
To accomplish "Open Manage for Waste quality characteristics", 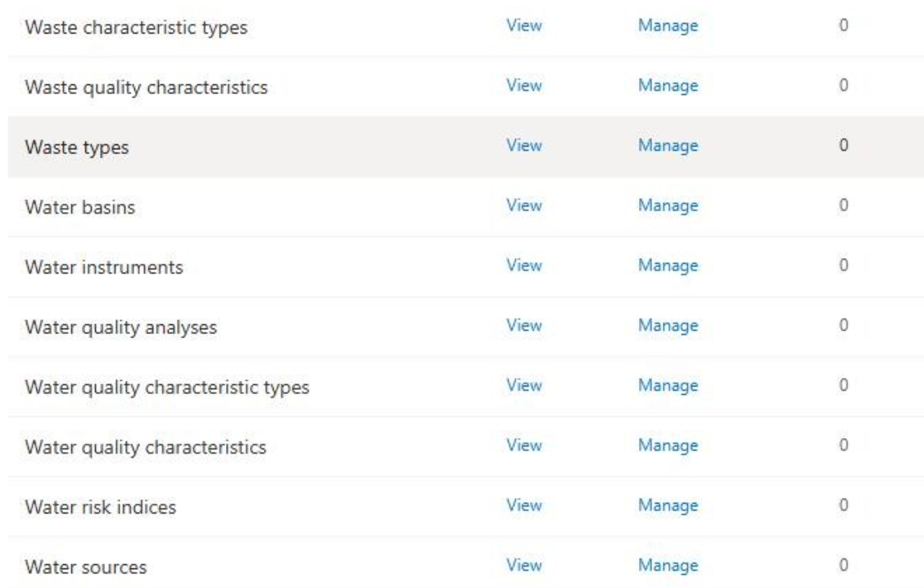I will 668,85.
